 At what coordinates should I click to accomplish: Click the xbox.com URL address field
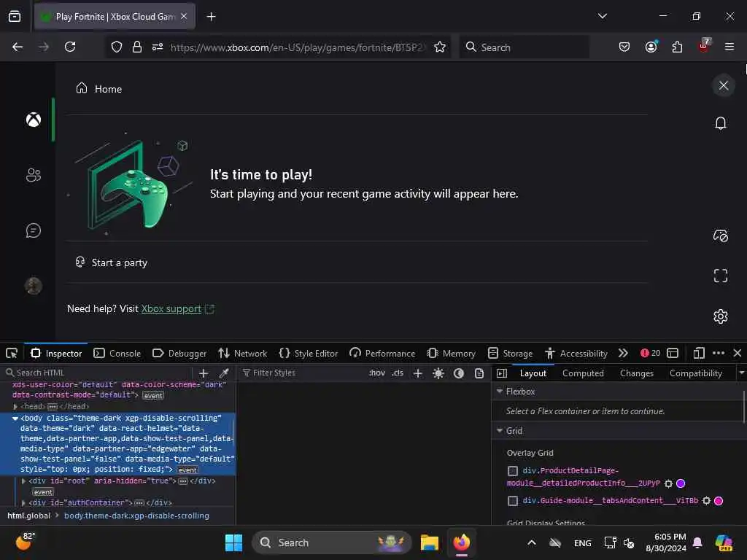(298, 47)
